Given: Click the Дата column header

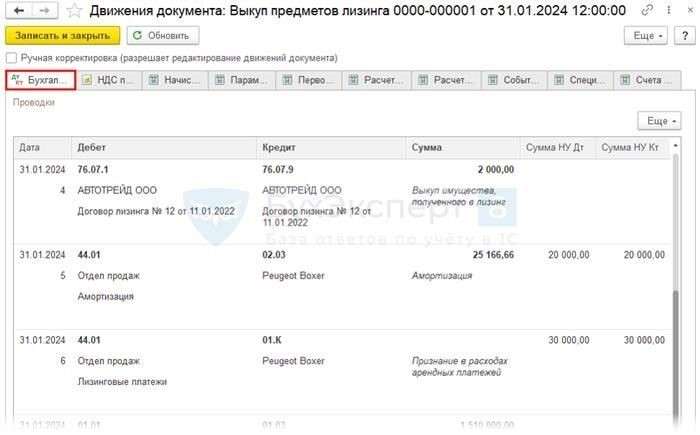Looking at the screenshot, I should [42, 148].
